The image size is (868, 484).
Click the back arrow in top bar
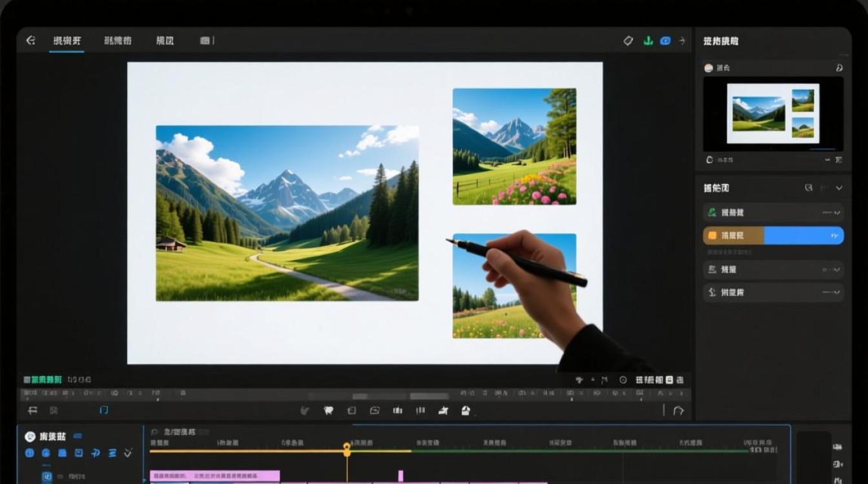tap(30, 41)
